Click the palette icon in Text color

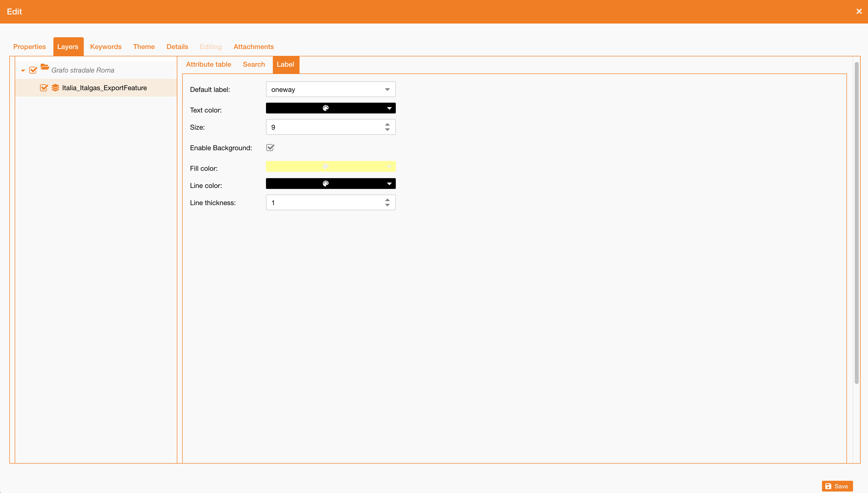tap(325, 108)
